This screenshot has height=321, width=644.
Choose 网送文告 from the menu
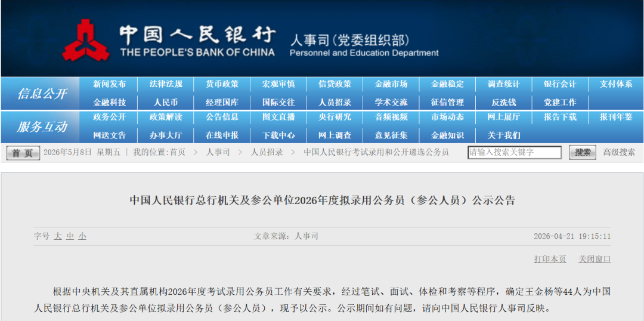109,135
